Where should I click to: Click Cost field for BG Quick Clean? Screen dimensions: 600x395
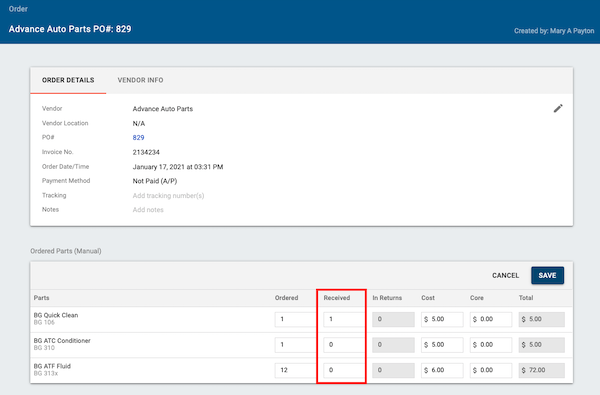pyautogui.click(x=442, y=319)
